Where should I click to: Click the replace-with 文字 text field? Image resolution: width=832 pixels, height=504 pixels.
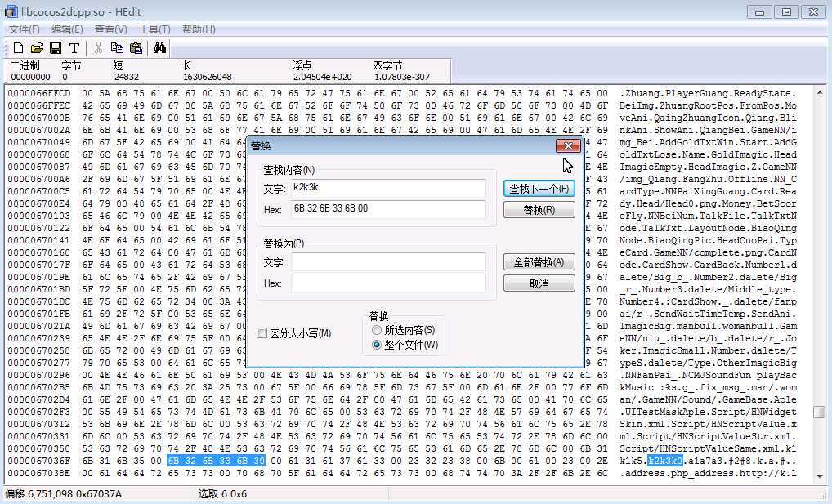tap(388, 262)
